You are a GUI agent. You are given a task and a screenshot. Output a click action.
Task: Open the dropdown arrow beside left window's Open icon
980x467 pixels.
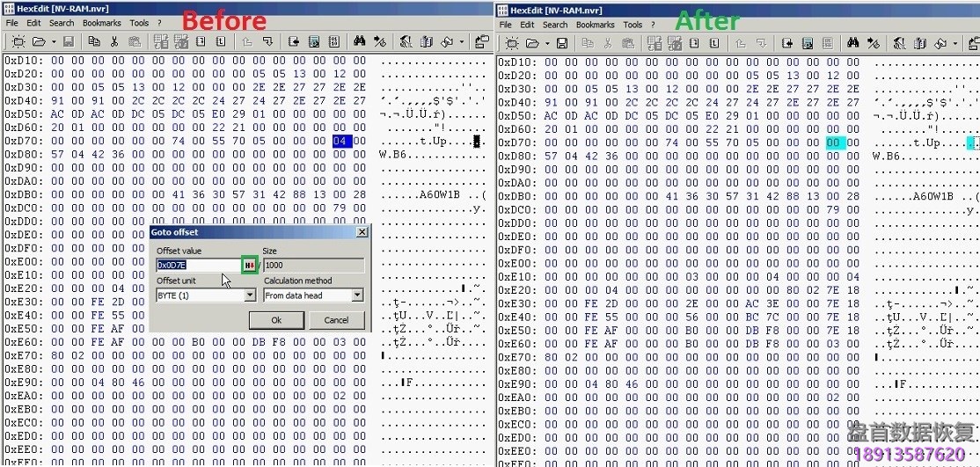click(53, 41)
